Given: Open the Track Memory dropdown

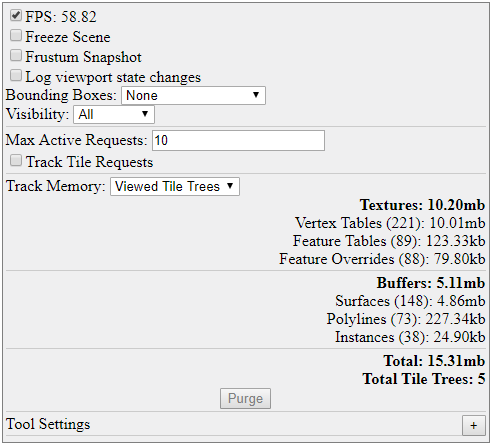Looking at the screenshot, I should click(175, 186).
